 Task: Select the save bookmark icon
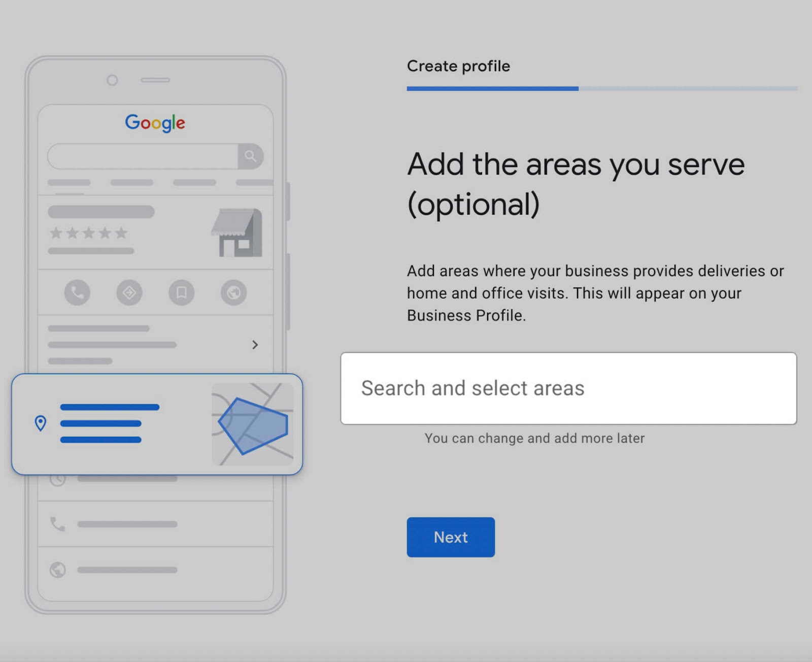tap(182, 293)
